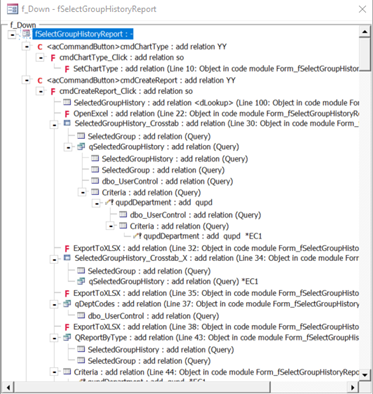Click the red C icon for cmdCreateReport
This screenshot has width=373, height=394.
pyautogui.click(x=40, y=81)
